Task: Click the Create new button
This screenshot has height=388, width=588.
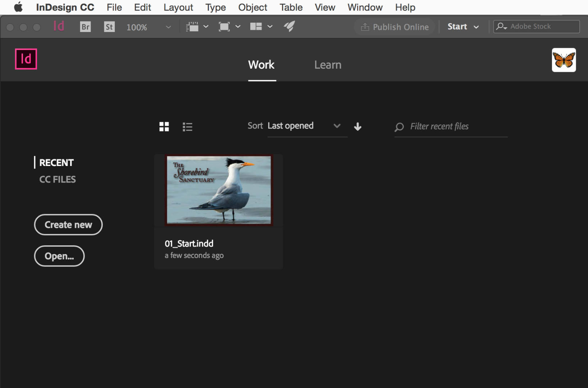Action: pos(68,225)
